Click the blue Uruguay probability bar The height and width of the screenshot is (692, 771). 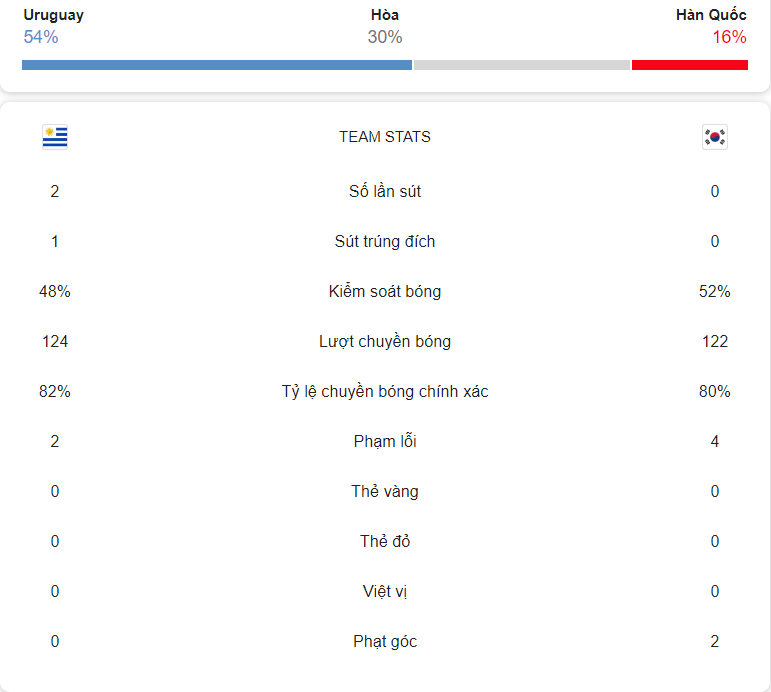(217, 65)
